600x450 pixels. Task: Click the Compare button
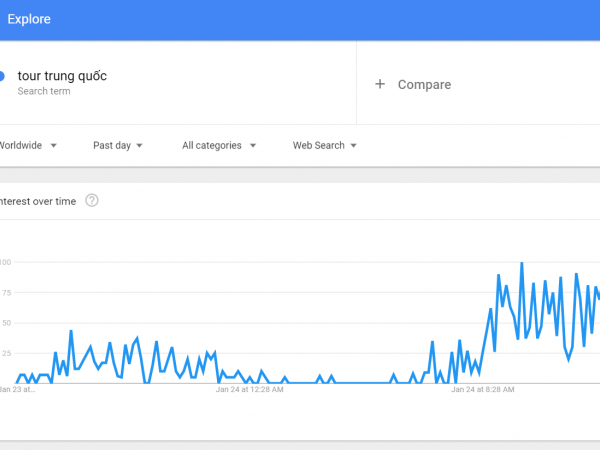pos(413,84)
